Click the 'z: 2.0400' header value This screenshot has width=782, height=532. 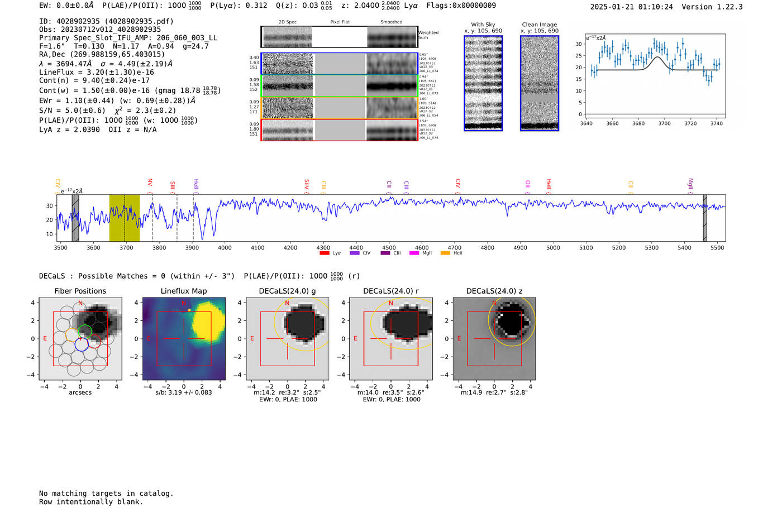361,6
